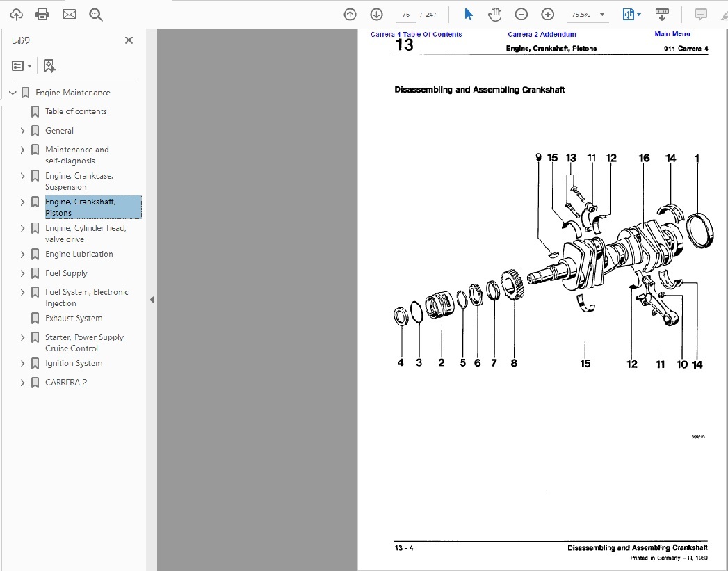Open bookmark options menu dropdown
Viewport: 728px width, 571px height.
pyautogui.click(x=22, y=66)
